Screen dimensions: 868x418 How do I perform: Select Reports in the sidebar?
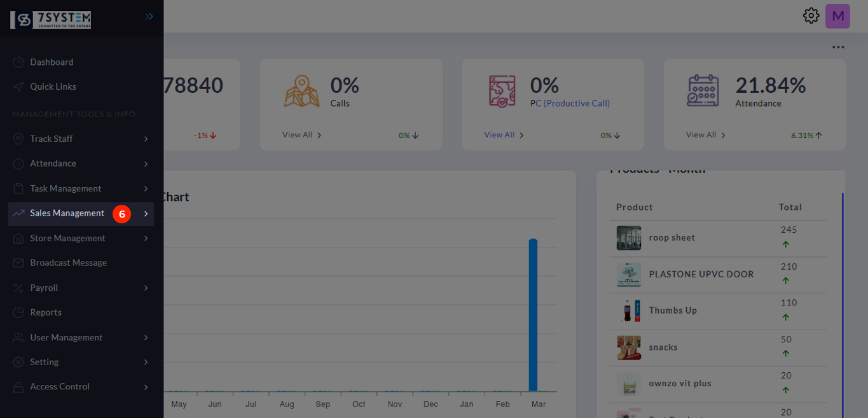[46, 312]
